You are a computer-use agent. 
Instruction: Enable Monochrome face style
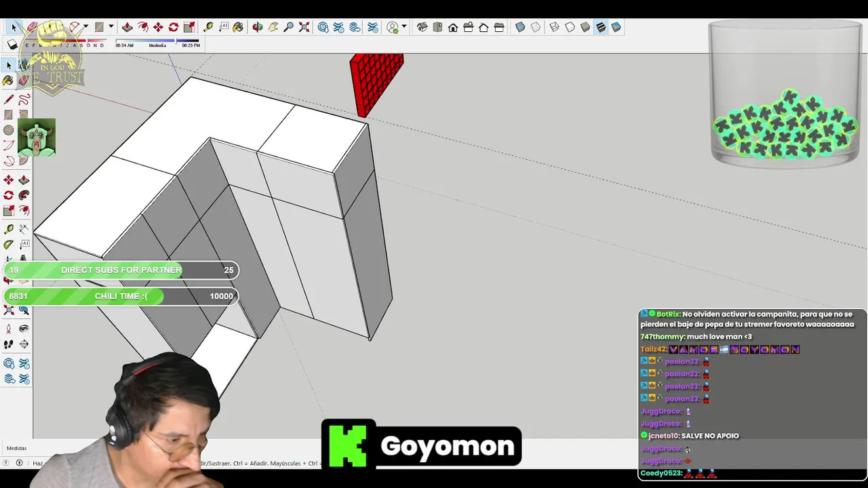pyautogui.click(x=616, y=27)
